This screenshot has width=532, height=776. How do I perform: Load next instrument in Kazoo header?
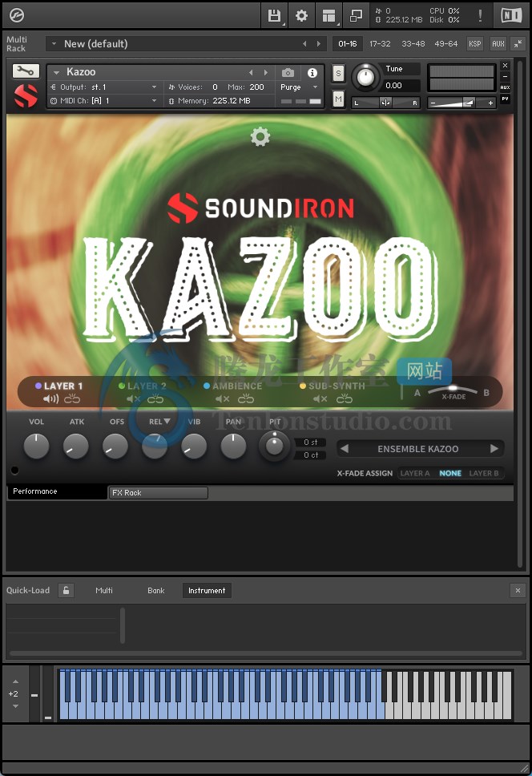point(266,73)
